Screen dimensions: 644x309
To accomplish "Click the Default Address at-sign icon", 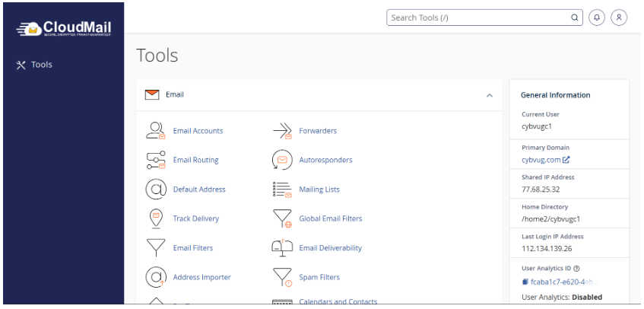I will coord(155,190).
